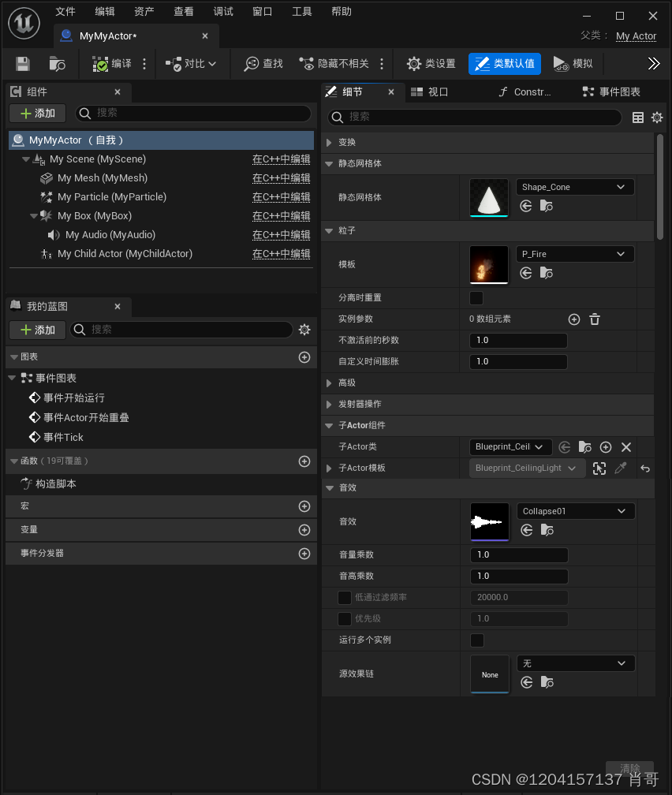672x795 pixels.
Task: Open the 对比 diff dropdown
Action: click(x=191, y=64)
